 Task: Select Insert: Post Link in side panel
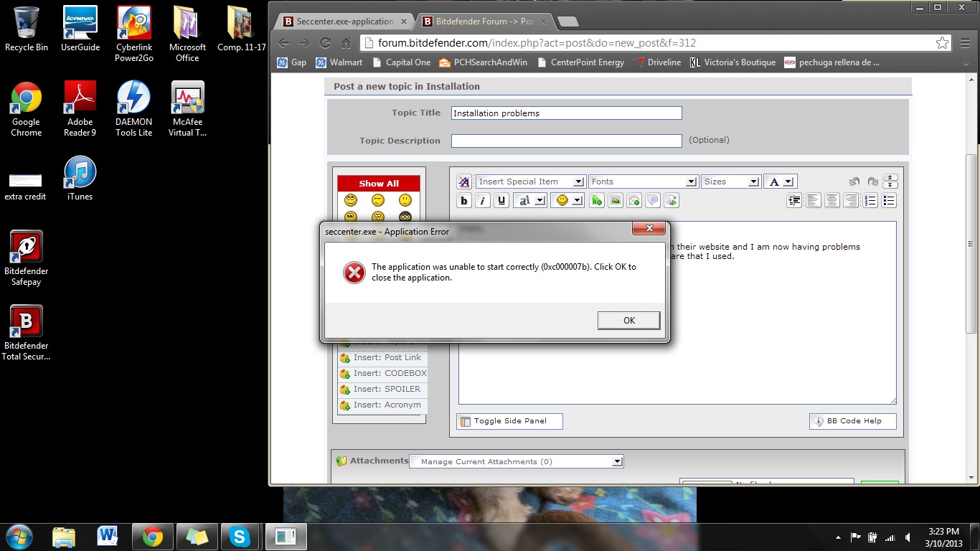point(382,357)
